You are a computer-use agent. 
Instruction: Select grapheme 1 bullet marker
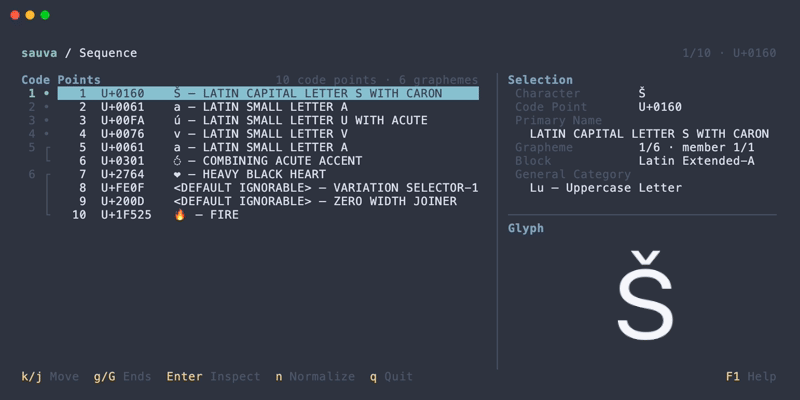[x=46, y=93]
